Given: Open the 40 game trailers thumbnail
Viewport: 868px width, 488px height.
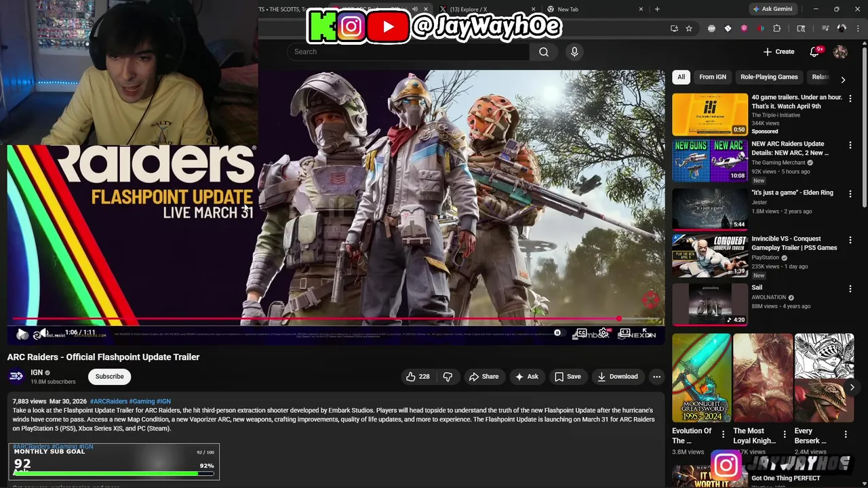Looking at the screenshot, I should coord(710,115).
